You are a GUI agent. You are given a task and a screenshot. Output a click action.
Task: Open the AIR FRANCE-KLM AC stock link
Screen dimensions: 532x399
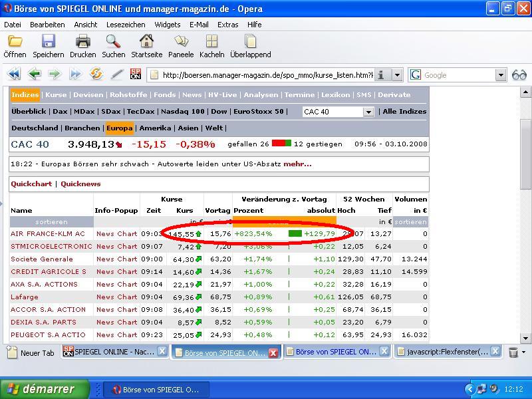pos(48,234)
